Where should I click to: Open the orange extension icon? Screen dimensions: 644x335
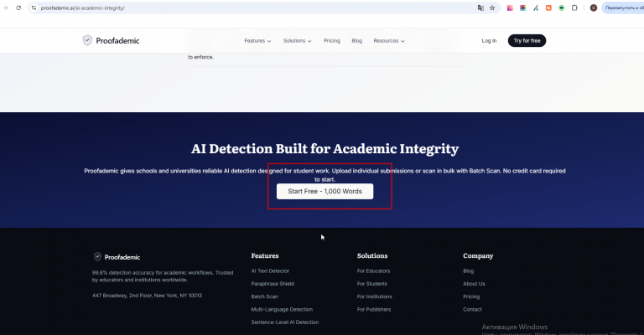click(x=548, y=8)
